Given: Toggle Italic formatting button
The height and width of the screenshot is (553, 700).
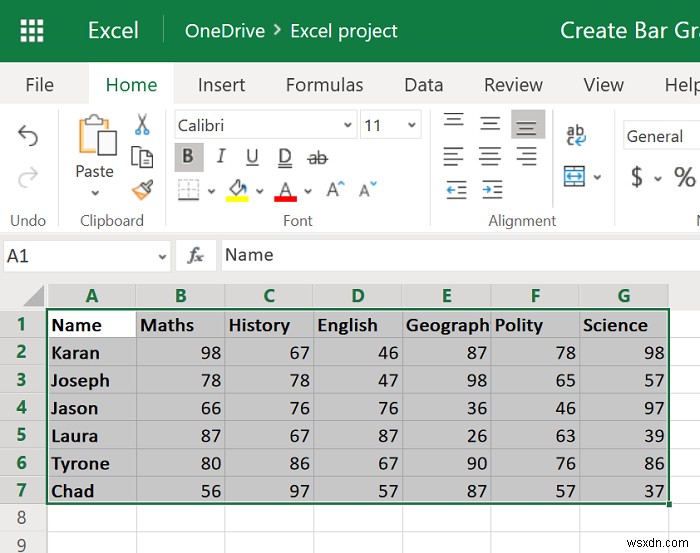Looking at the screenshot, I should click(221, 157).
